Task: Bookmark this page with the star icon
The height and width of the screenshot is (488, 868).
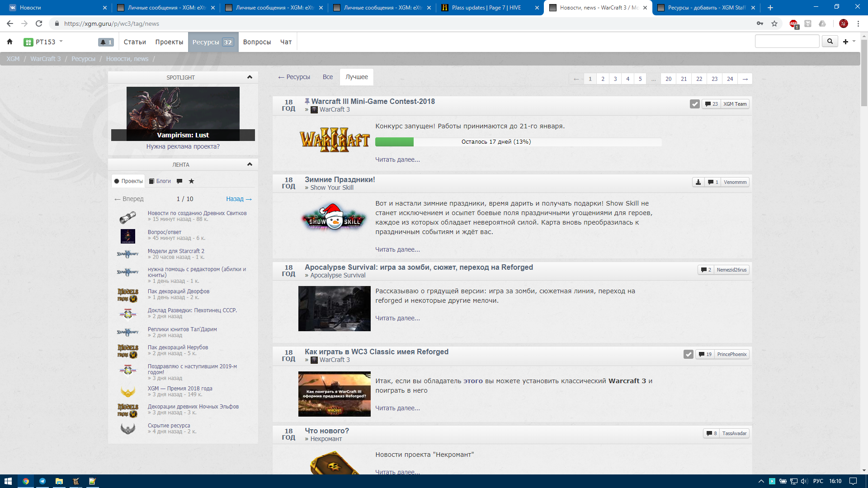Action: pyautogui.click(x=774, y=23)
